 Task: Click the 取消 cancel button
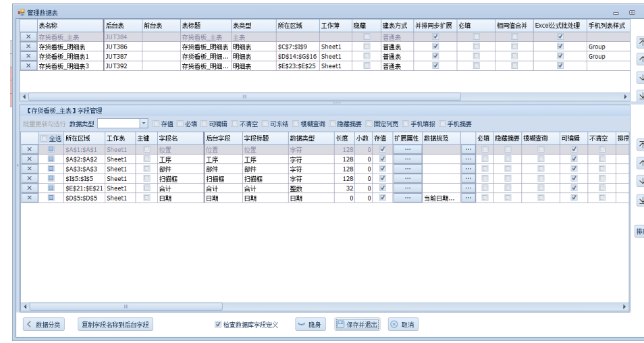tap(402, 325)
